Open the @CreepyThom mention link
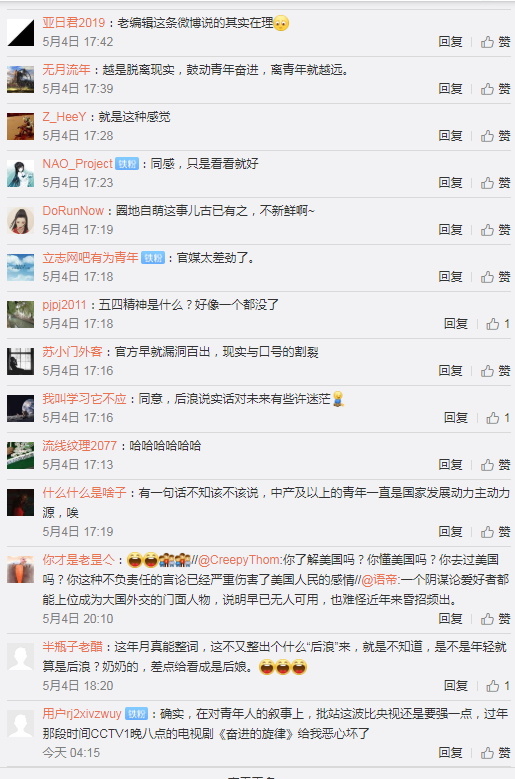 tap(240, 560)
